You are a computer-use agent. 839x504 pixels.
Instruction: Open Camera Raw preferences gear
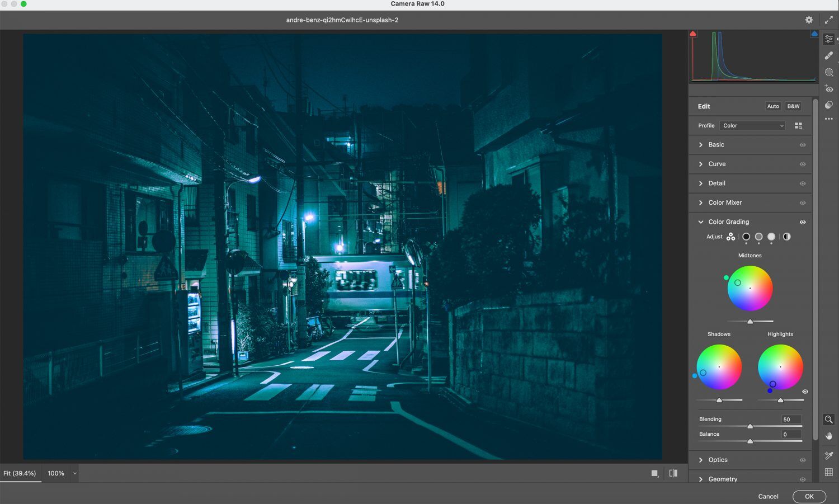tap(809, 20)
